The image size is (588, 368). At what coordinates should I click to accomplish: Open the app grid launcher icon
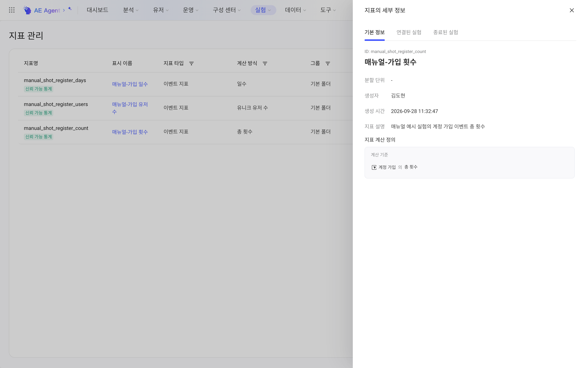pyautogui.click(x=12, y=10)
